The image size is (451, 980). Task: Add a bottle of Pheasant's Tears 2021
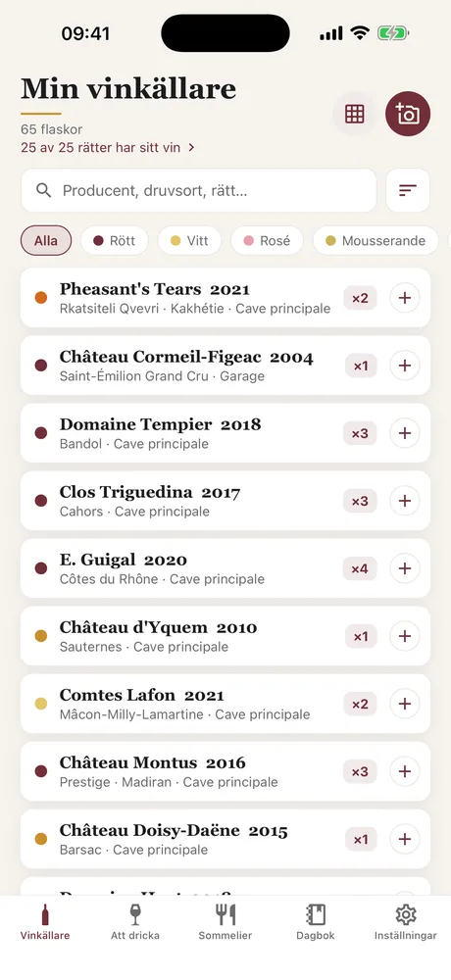tap(405, 298)
